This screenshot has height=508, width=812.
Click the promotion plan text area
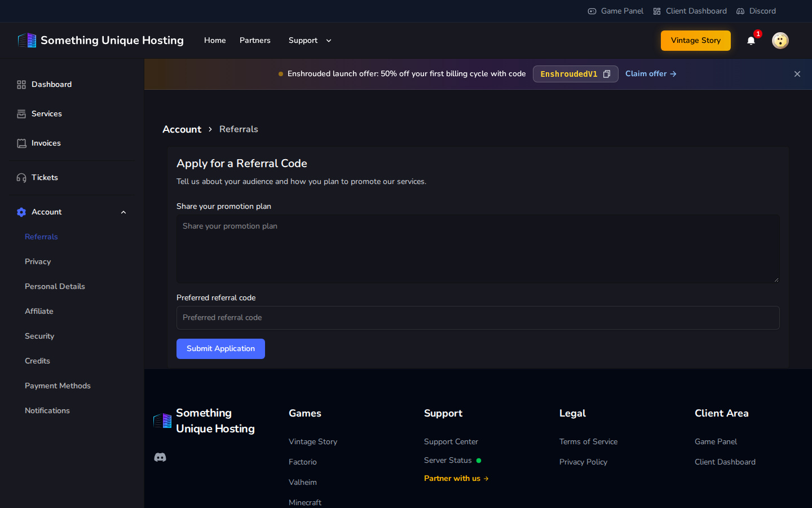click(478, 249)
